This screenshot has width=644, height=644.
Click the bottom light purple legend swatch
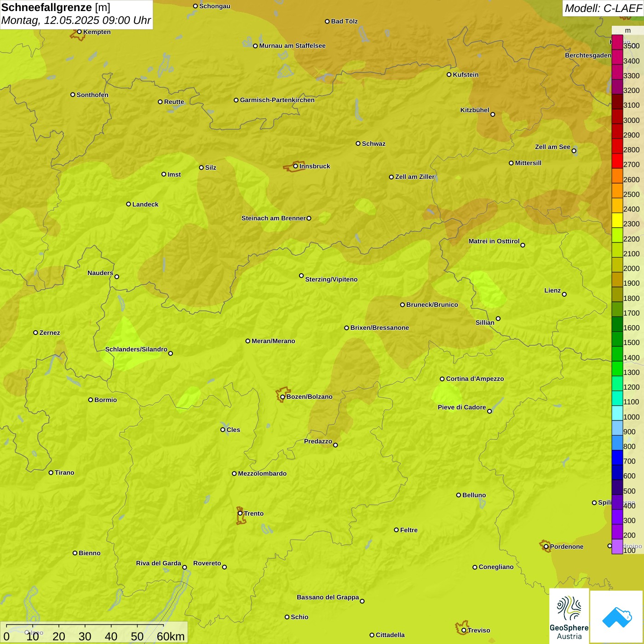coord(617,546)
